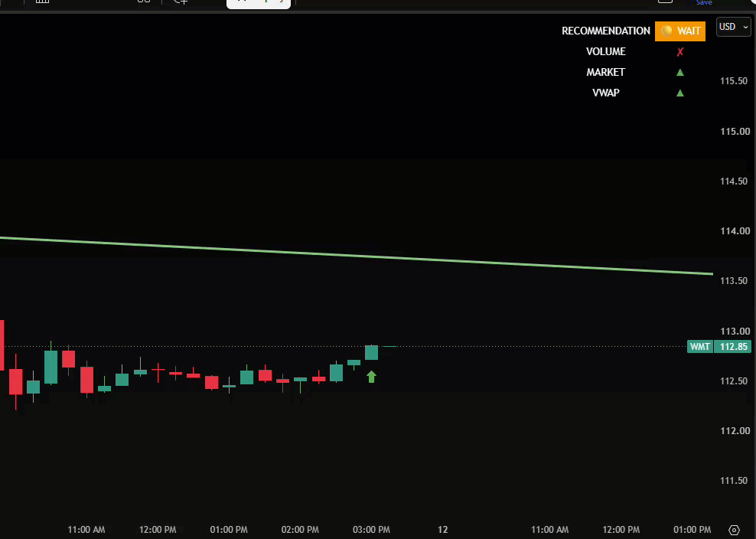Image resolution: width=756 pixels, height=539 pixels.
Task: Click the 112.50 price axis label
Action: [x=734, y=381]
